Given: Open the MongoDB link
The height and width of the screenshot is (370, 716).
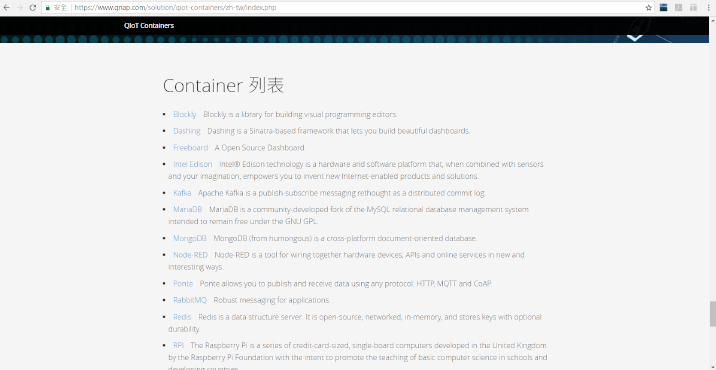Looking at the screenshot, I should click(x=190, y=238).
